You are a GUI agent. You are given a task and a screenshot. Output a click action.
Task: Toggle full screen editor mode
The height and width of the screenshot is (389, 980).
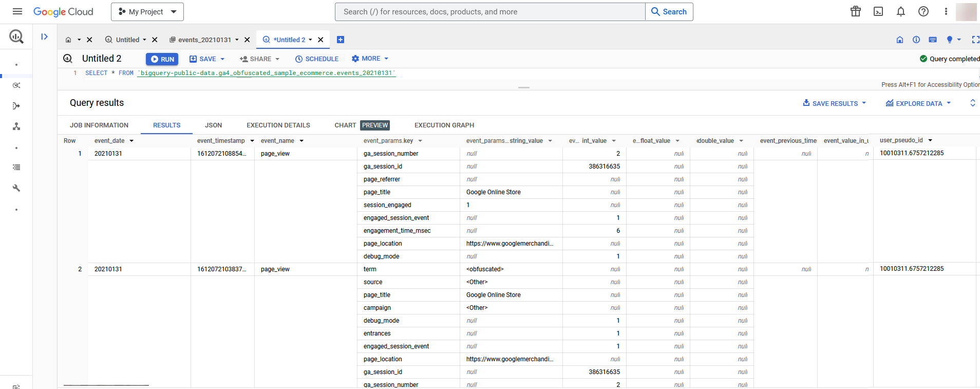(x=975, y=40)
